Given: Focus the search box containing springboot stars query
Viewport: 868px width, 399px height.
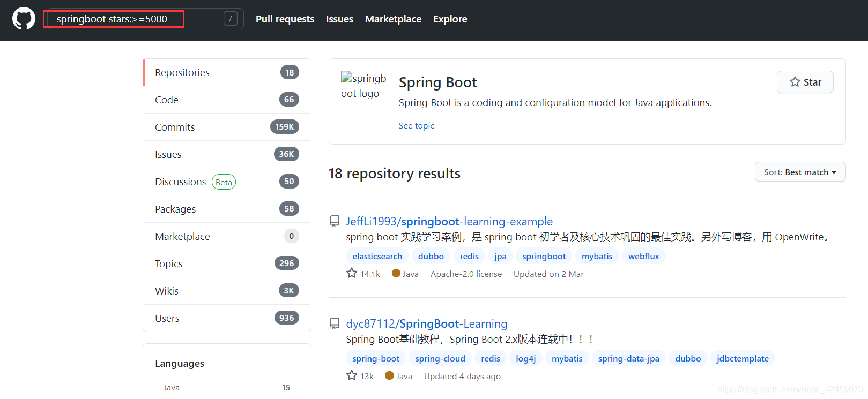Looking at the screenshot, I should point(146,19).
